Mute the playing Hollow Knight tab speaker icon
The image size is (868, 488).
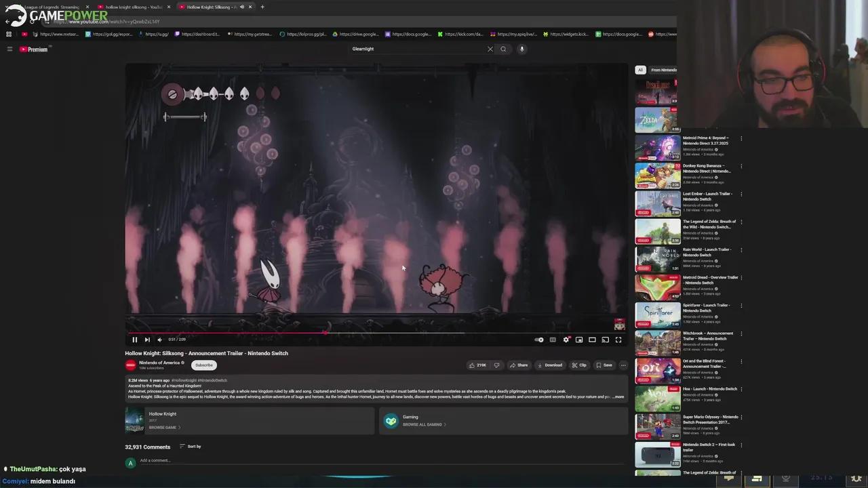[x=242, y=7]
